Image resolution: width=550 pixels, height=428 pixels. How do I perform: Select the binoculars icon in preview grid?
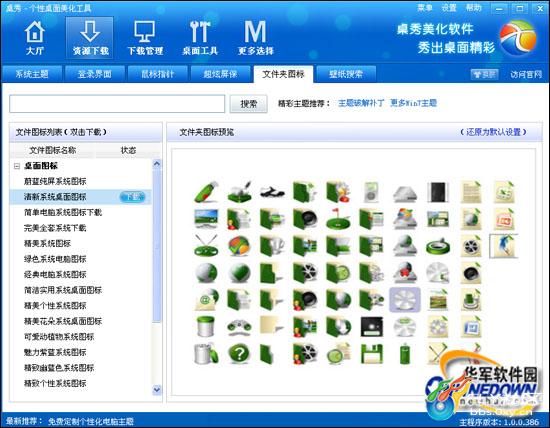(239, 327)
